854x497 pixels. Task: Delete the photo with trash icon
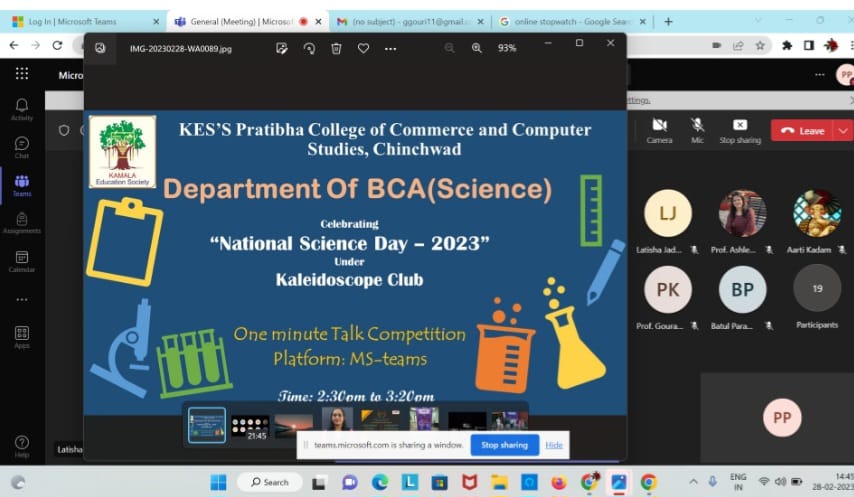pos(336,48)
